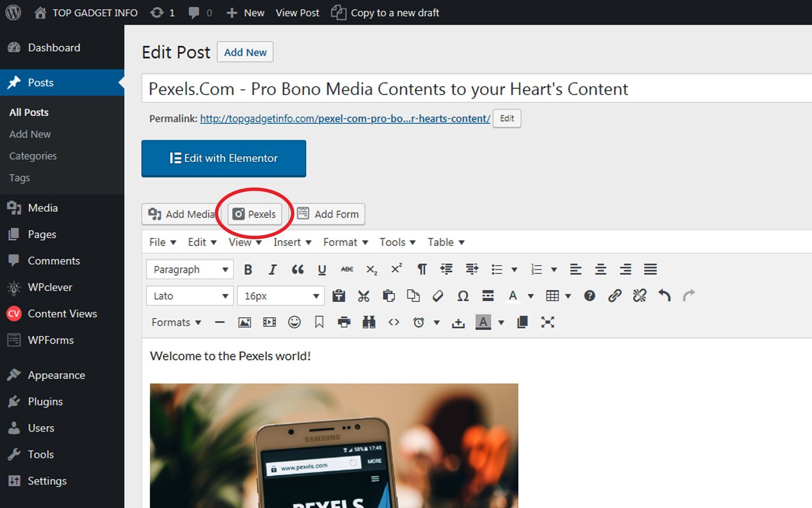Open the post permalink URL
The width and height of the screenshot is (812, 508).
(345, 119)
